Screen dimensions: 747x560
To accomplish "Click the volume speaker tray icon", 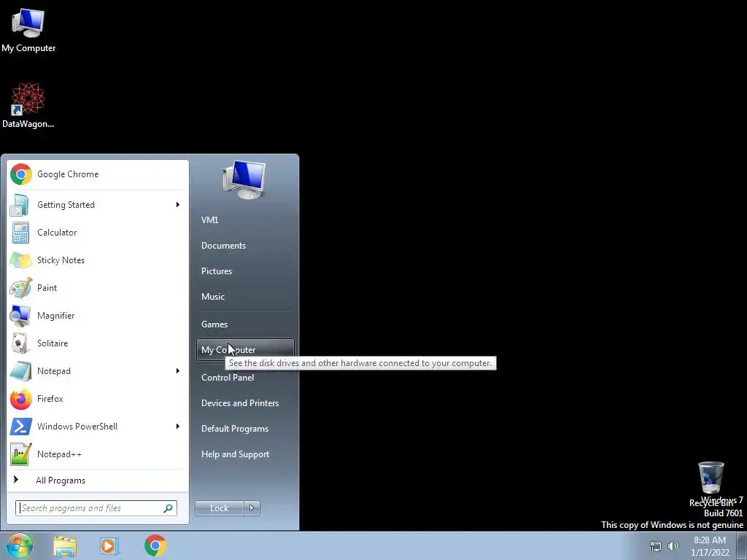I will [x=673, y=546].
